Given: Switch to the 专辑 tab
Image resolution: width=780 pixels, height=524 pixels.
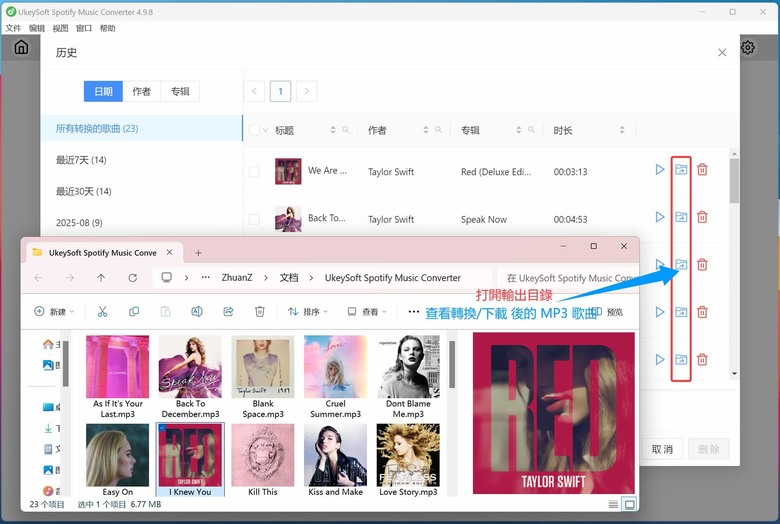Looking at the screenshot, I should [180, 92].
